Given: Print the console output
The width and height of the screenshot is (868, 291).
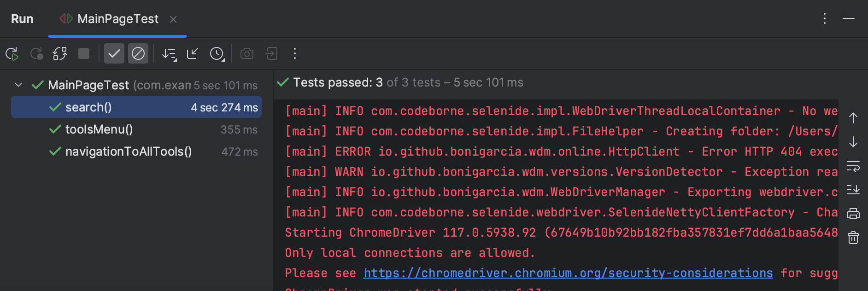Looking at the screenshot, I should coord(853,214).
